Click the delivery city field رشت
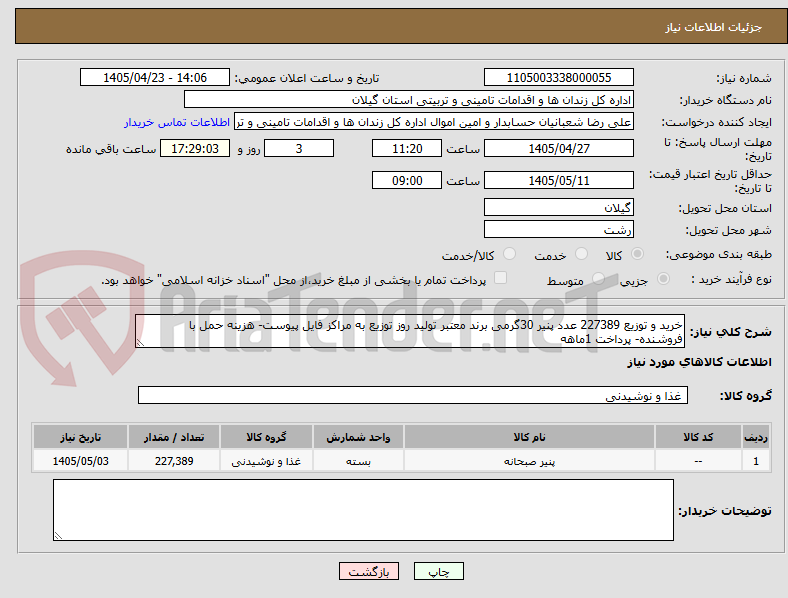 (558, 229)
